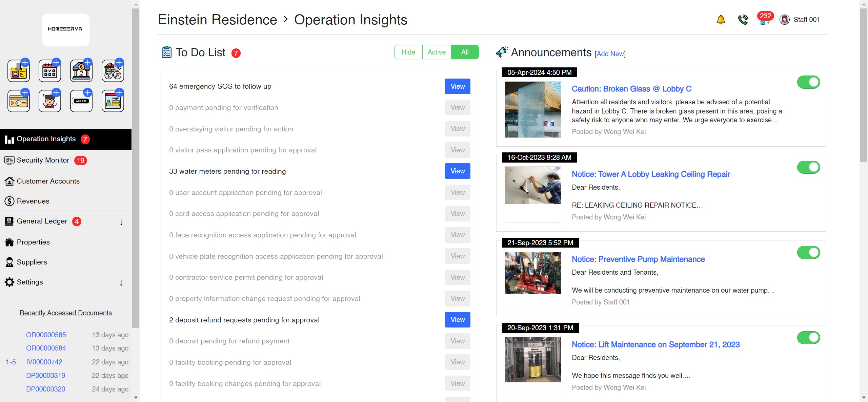Open the phone call panel via green phone icon
The height and width of the screenshot is (402, 868).
tap(743, 20)
